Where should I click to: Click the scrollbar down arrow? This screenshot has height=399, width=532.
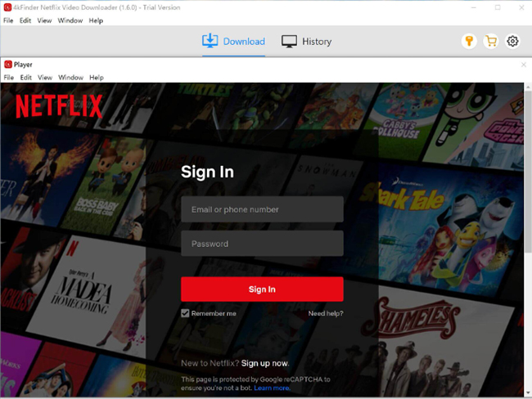coord(528,393)
